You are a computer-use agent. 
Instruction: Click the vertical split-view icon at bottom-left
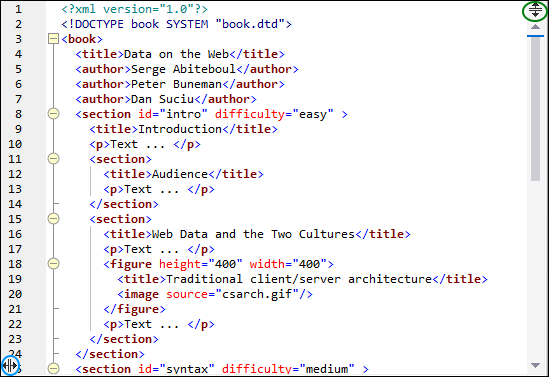[9, 366]
